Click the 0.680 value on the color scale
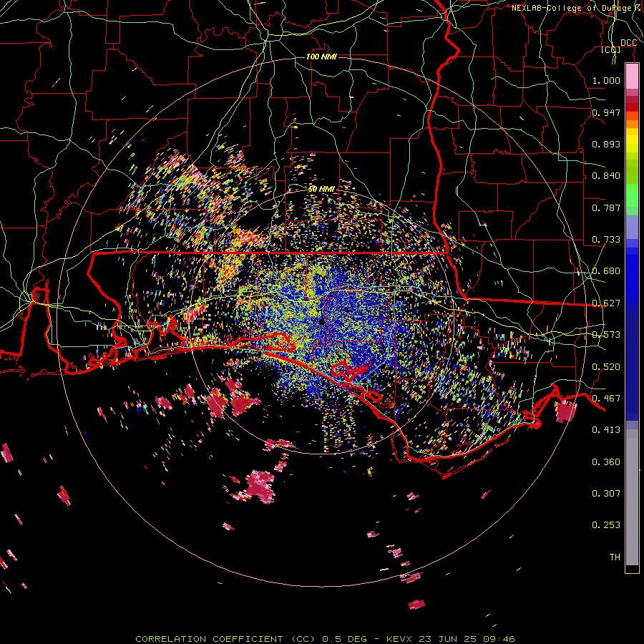This screenshot has width=644, height=644. coord(606,271)
